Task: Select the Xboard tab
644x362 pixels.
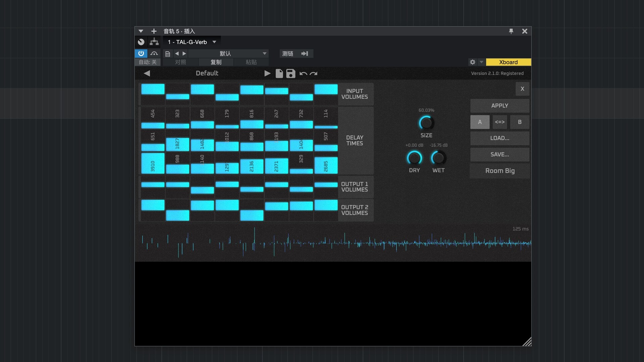Action: point(508,62)
